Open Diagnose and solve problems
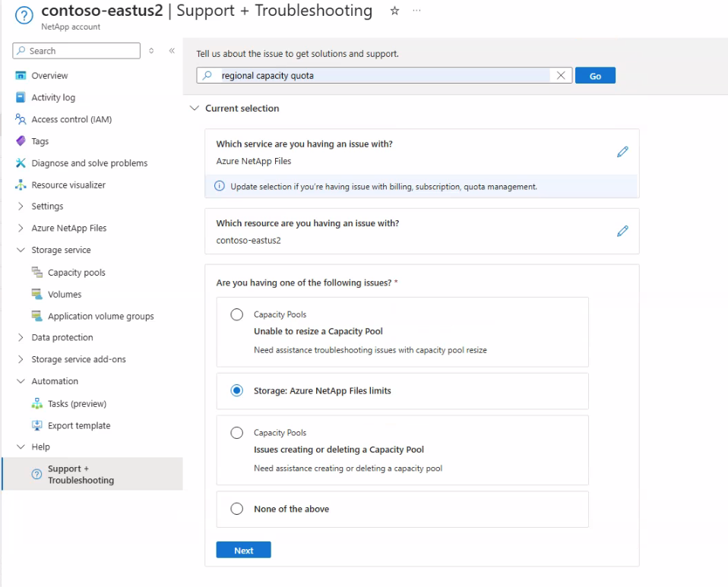This screenshot has height=587, width=728. 90,163
